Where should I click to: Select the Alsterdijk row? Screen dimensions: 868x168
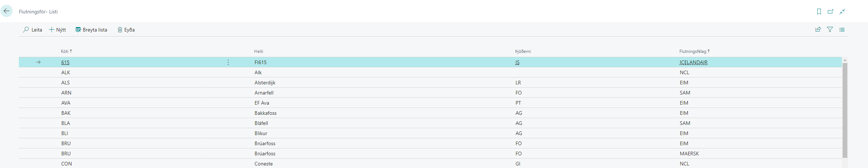(x=265, y=83)
